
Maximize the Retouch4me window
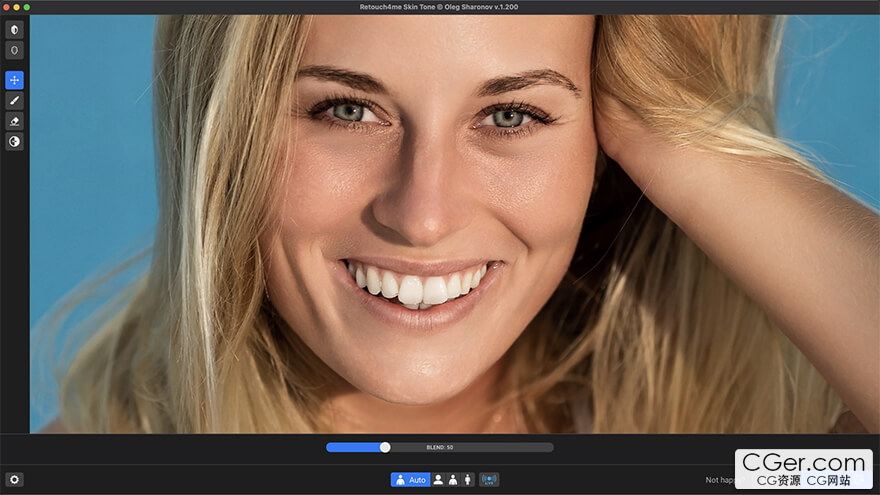26,7
